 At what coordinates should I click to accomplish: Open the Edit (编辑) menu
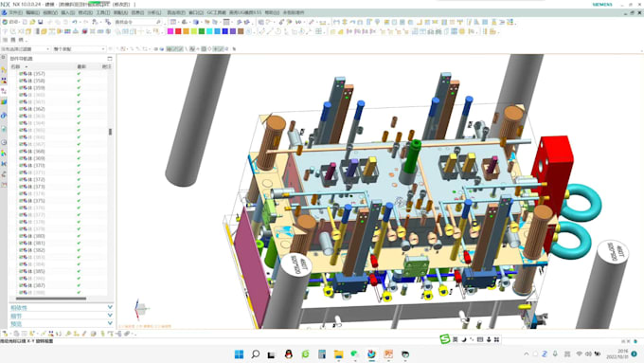[33, 12]
